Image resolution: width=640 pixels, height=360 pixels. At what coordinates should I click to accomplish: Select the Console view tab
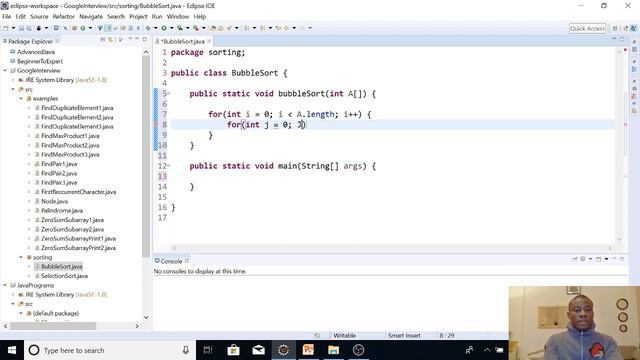point(171,261)
